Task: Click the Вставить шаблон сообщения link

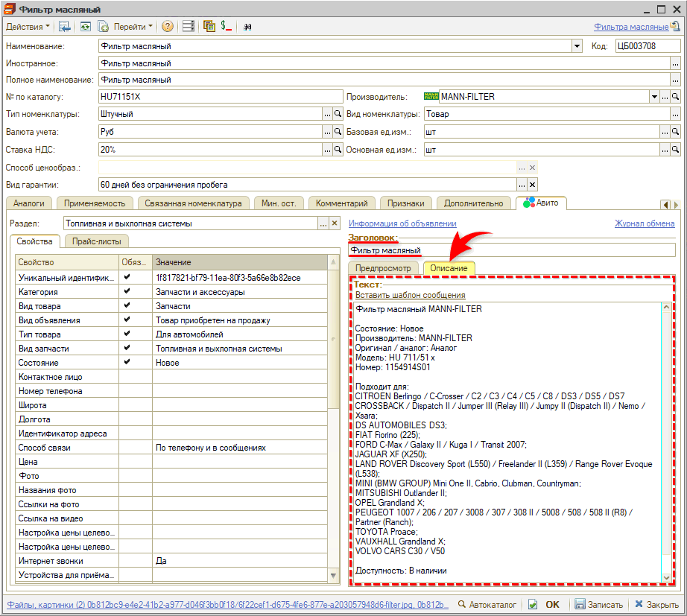Action: click(x=410, y=295)
